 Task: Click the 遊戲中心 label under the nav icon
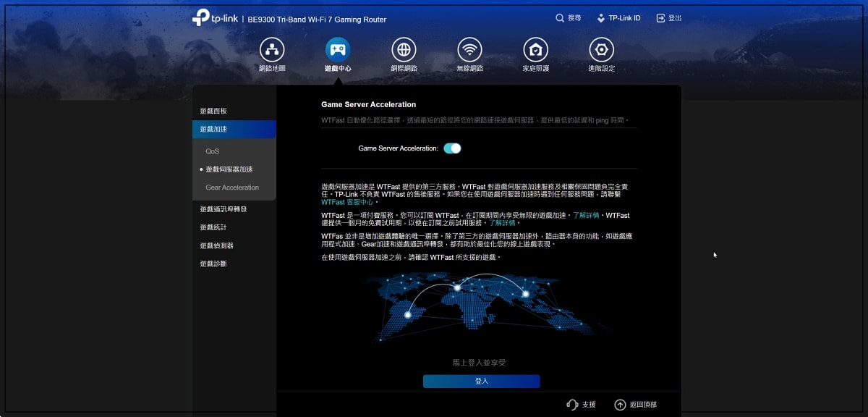[x=338, y=68]
